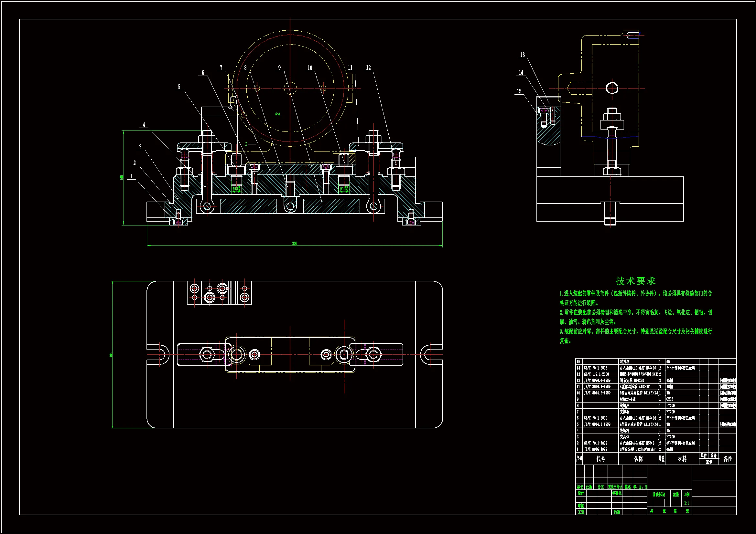The image size is (756, 534).
Task: Click the JB/T 8016-1999 code cell
Action: point(596,449)
